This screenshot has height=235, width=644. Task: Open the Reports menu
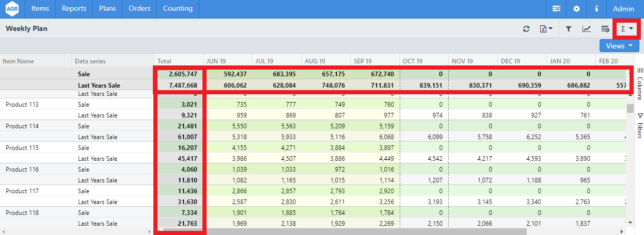(74, 9)
